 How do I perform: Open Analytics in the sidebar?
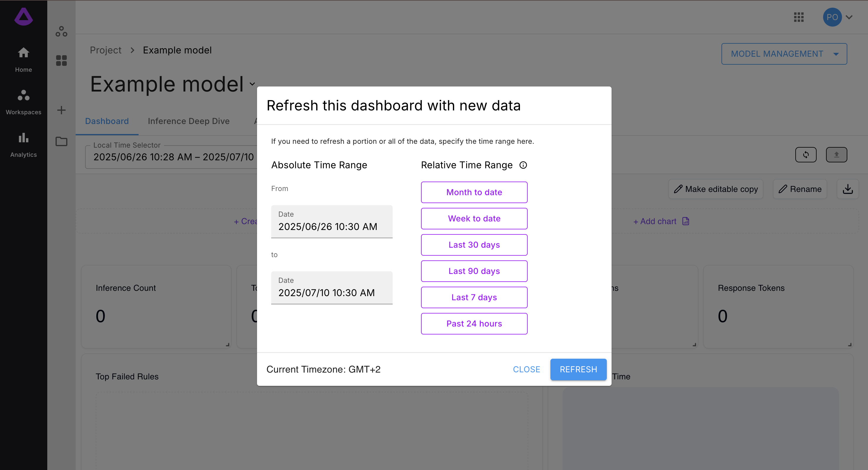[x=24, y=145]
